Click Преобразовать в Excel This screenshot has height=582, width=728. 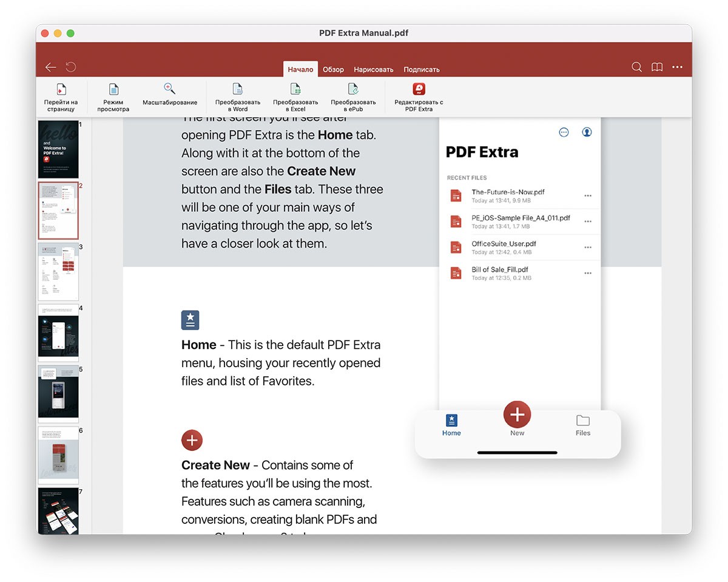coord(295,98)
